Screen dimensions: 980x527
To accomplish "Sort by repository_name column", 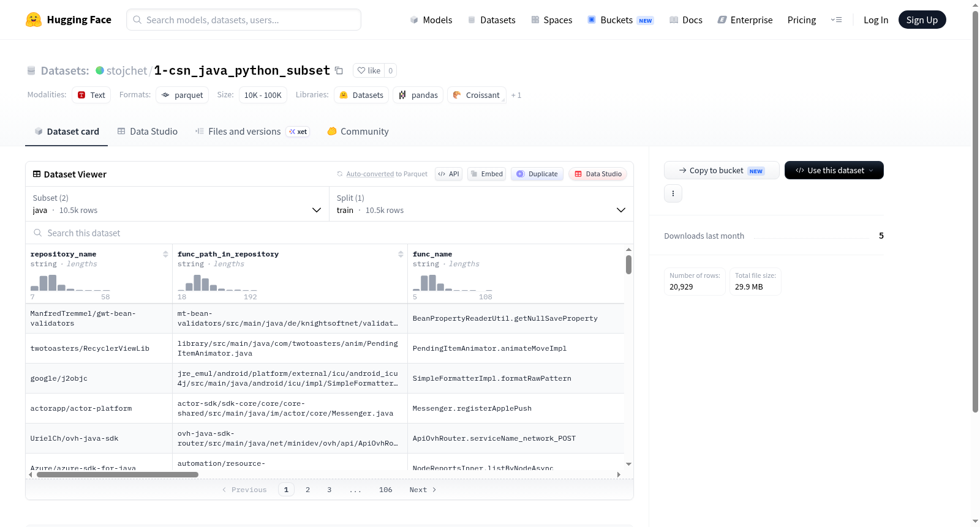I will coord(165,254).
